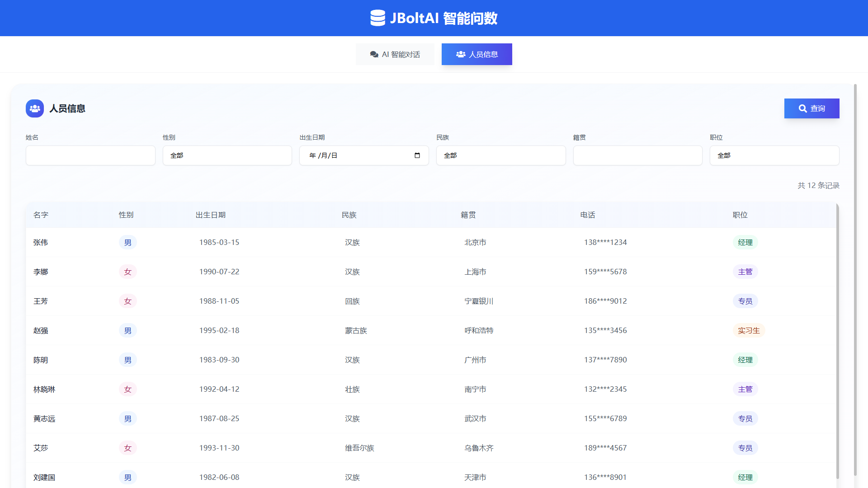Image resolution: width=868 pixels, height=488 pixels.
Task: Click the people icon in 人员信息 tab
Action: (x=461, y=54)
